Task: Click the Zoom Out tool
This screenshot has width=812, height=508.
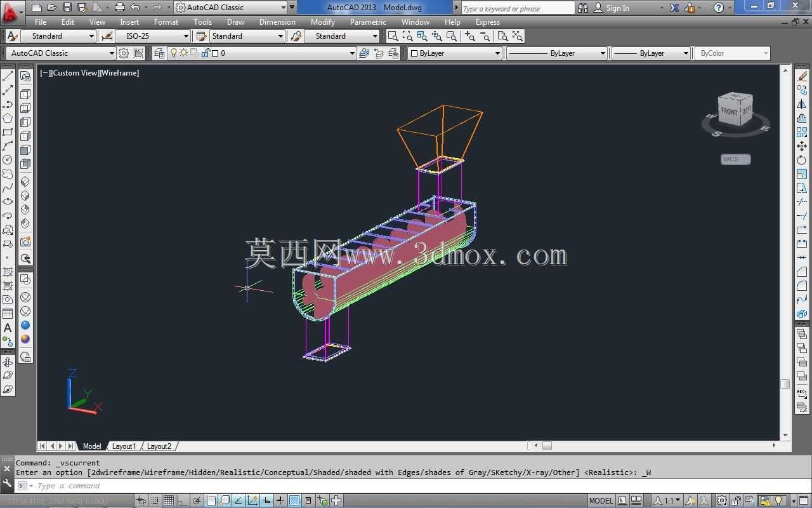Action: click(x=485, y=36)
